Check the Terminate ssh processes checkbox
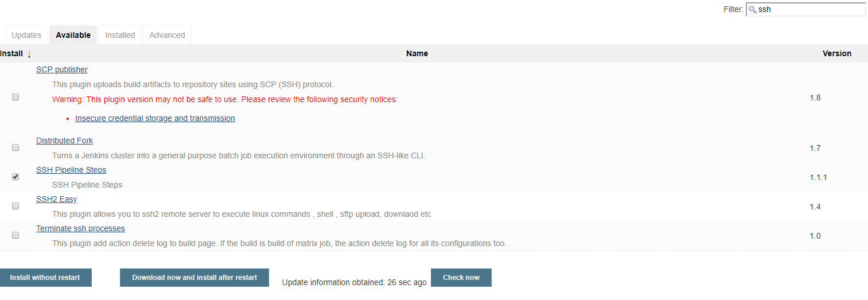 coord(15,235)
